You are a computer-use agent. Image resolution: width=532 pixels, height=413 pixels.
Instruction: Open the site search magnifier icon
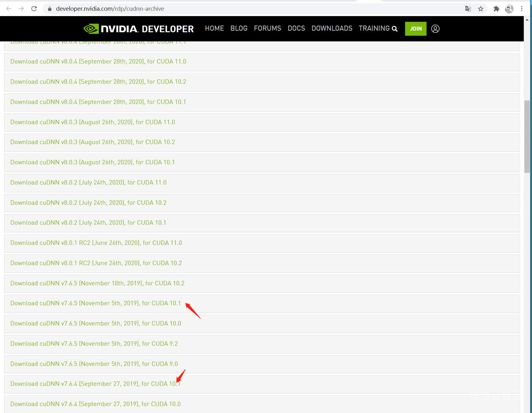pyautogui.click(x=395, y=29)
